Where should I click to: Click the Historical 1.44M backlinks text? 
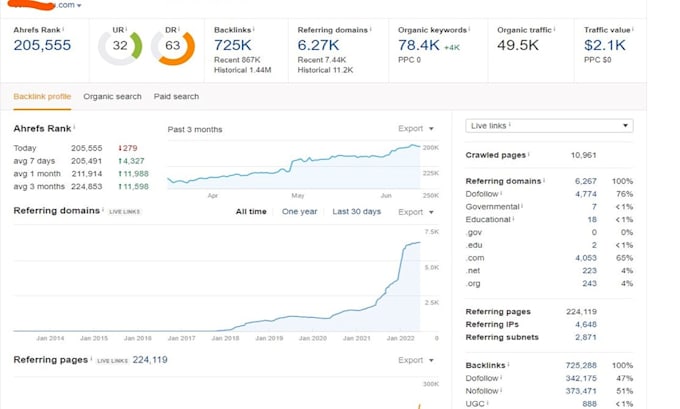click(242, 70)
